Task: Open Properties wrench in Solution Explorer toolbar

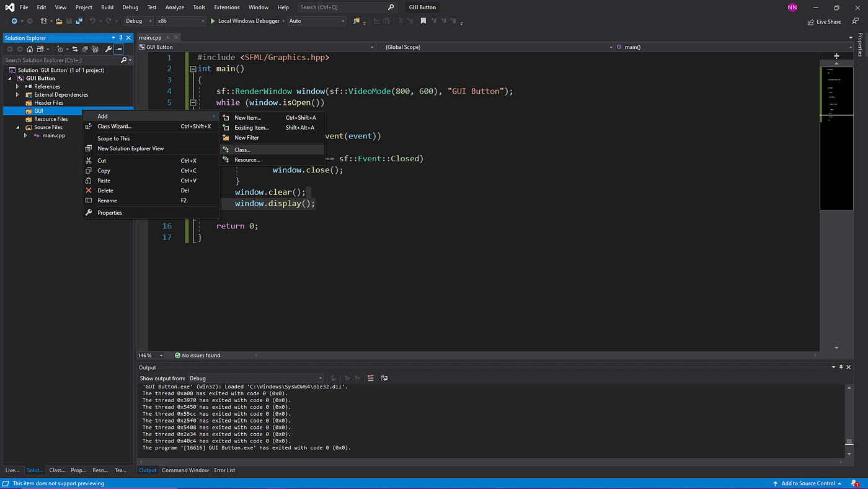Action: [x=108, y=49]
